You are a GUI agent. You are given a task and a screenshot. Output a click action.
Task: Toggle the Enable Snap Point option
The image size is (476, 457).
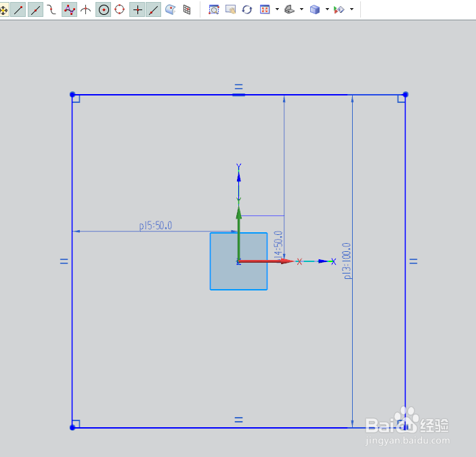[x=3, y=10]
